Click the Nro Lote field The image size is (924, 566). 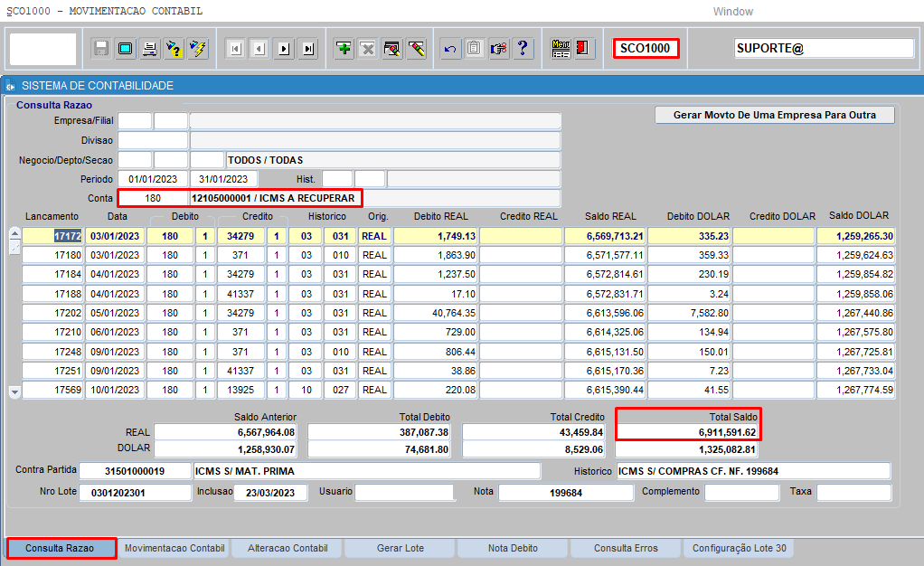tap(135, 493)
